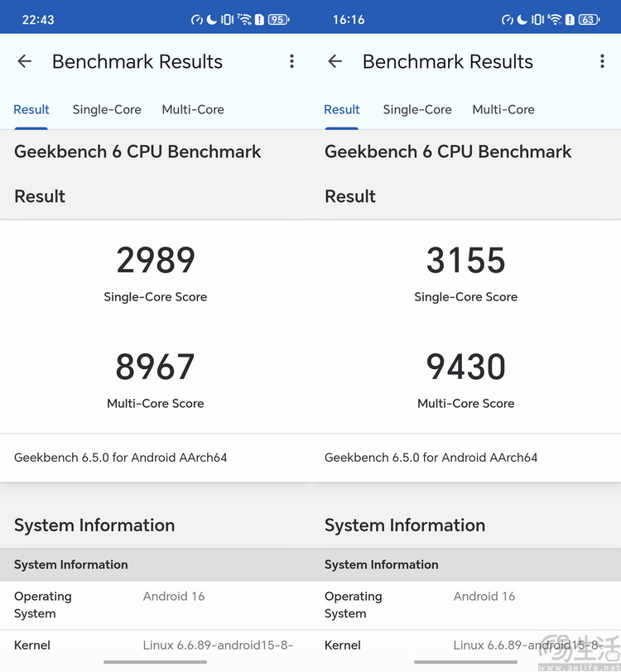The image size is (621, 672).
Task: Open three-dot overflow menu in right screenshot
Action: [x=602, y=61]
